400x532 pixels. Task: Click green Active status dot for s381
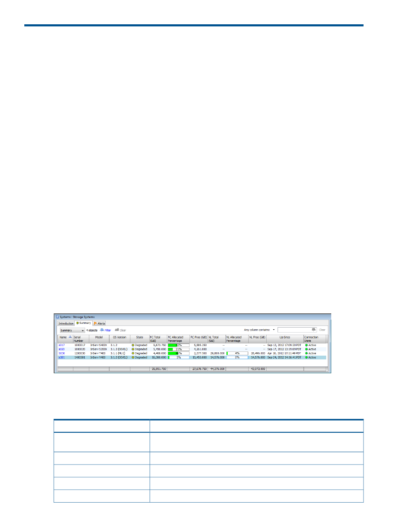click(x=306, y=358)
